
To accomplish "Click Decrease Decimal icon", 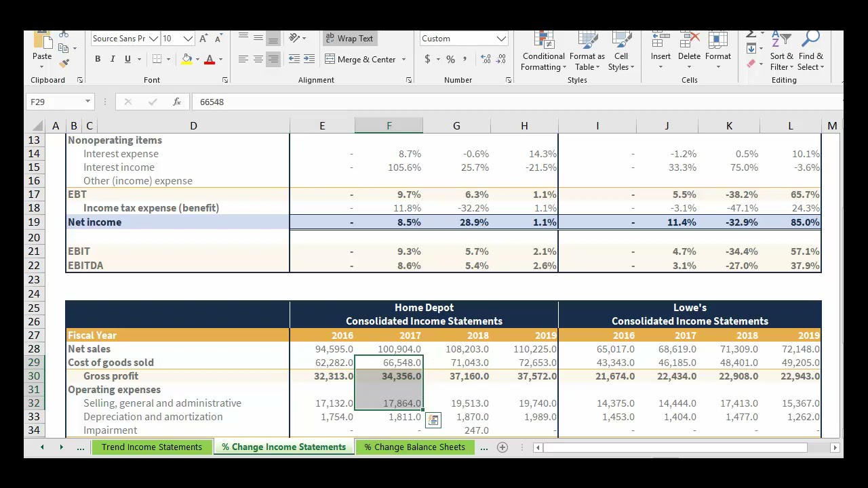I will (500, 60).
